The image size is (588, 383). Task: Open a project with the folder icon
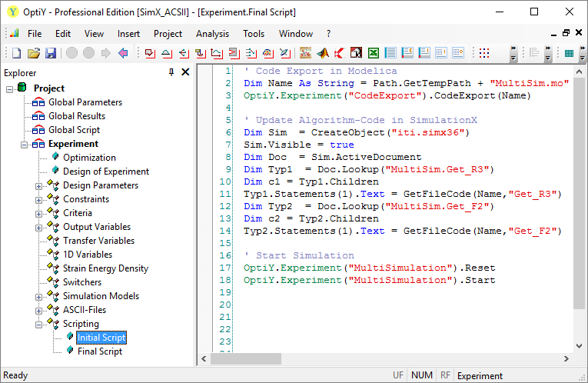33,53
